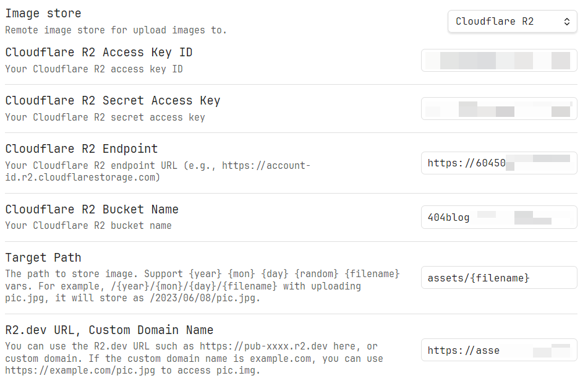Click the "Cloudflare R2 Endpoint" label
This screenshot has height=386, width=588.
[82, 148]
